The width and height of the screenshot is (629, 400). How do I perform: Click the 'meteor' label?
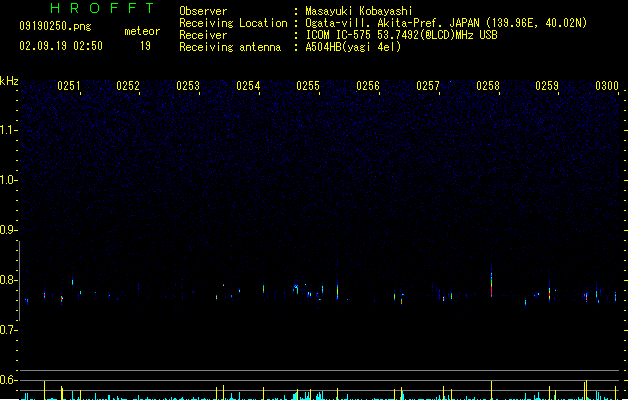click(x=142, y=31)
